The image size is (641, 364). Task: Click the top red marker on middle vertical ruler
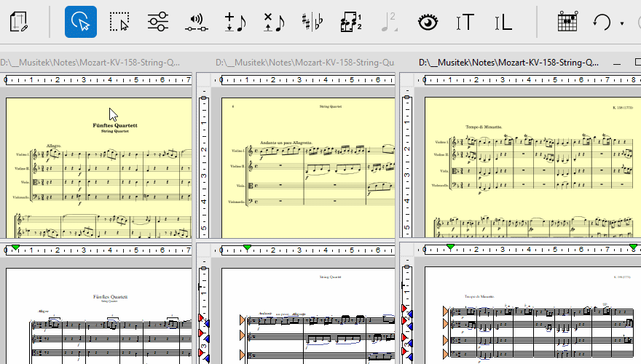tap(201, 317)
